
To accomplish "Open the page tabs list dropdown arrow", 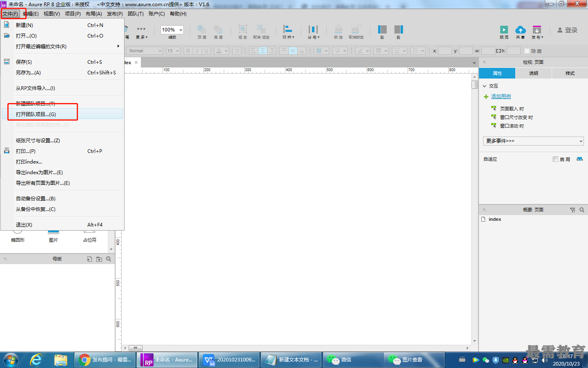I will coord(474,63).
